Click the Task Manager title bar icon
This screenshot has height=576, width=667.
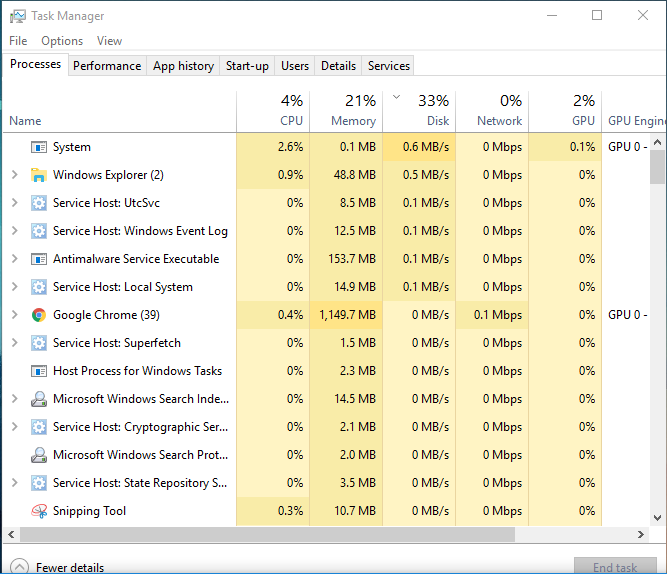click(18, 16)
